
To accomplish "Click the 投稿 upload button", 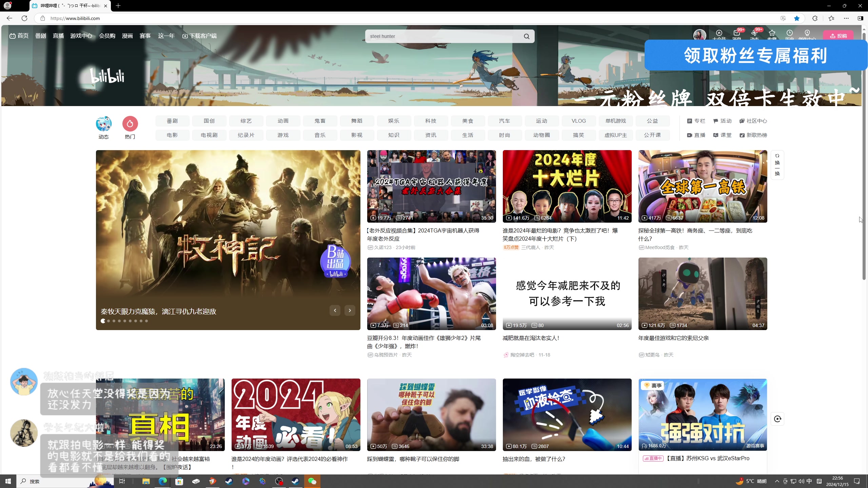I will point(839,36).
